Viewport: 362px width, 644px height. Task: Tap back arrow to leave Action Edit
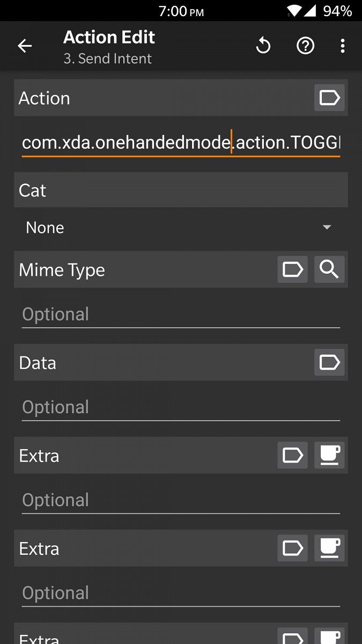(x=24, y=46)
